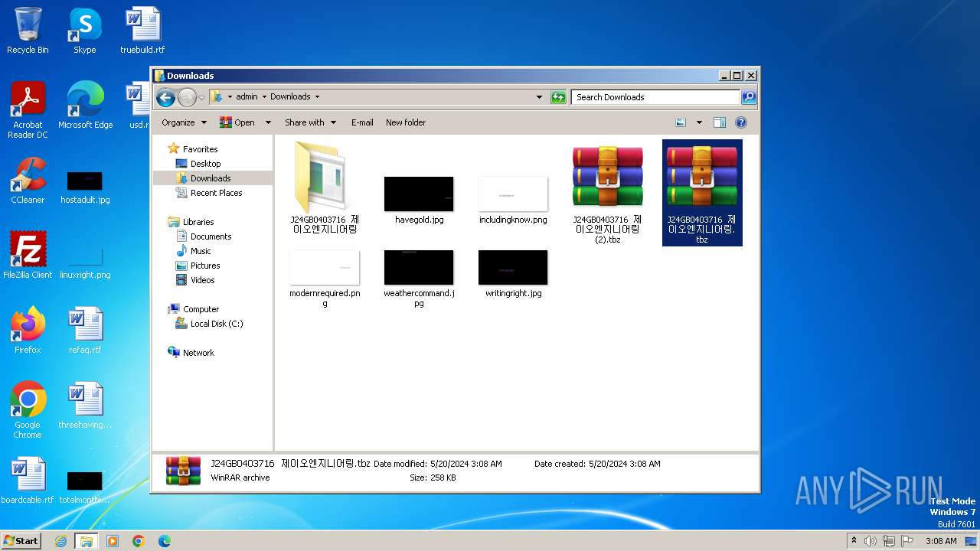Expand the admin breadcrumb arrow
The width and height of the screenshot is (980, 551).
(263, 97)
